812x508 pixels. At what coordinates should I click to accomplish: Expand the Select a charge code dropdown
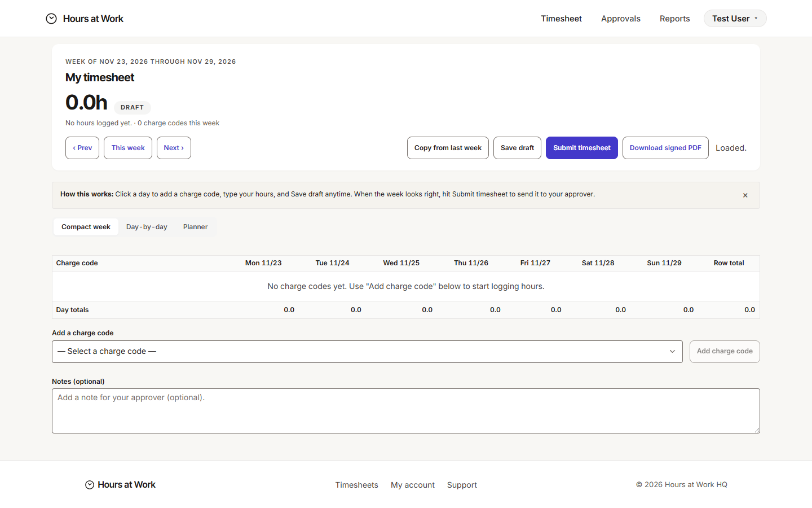tap(367, 352)
